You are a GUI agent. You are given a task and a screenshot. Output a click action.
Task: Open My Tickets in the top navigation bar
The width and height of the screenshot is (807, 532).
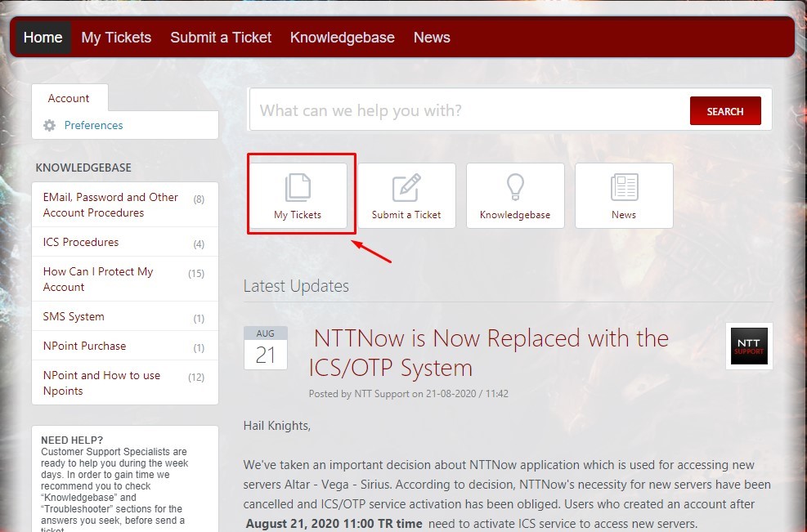116,38
